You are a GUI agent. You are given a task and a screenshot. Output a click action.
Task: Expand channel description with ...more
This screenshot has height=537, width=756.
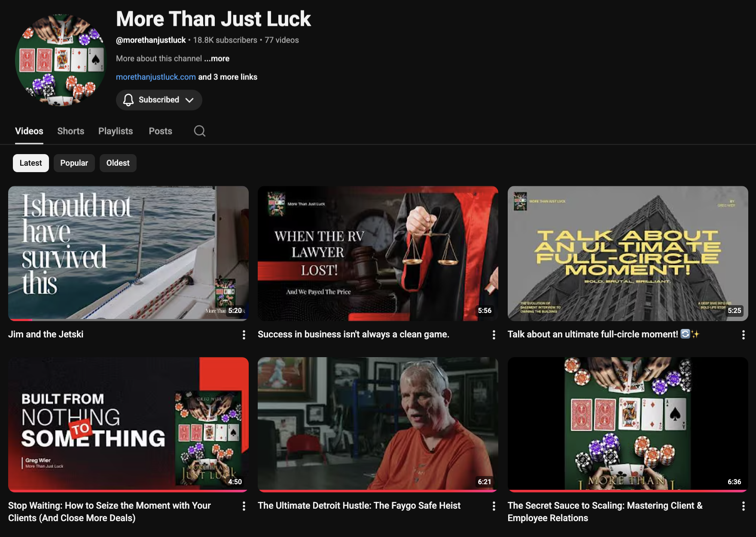pos(216,58)
